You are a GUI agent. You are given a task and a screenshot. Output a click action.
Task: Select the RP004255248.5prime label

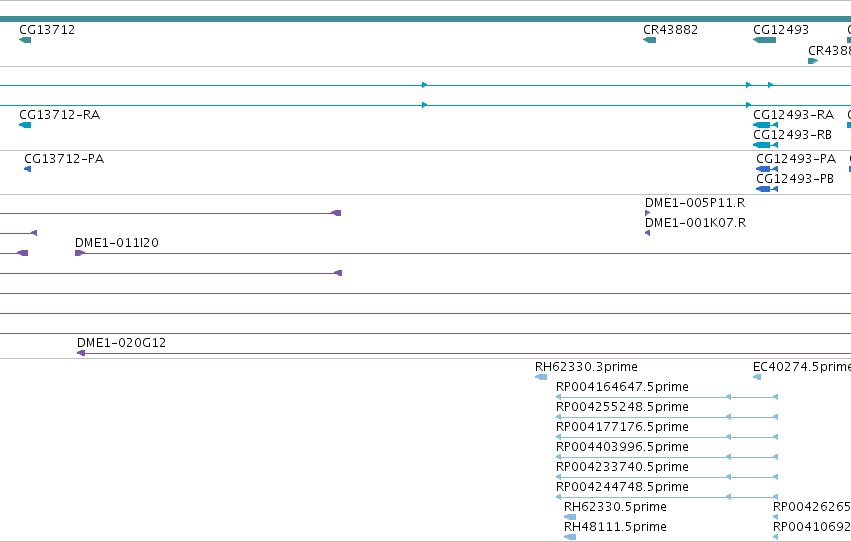[x=623, y=406]
